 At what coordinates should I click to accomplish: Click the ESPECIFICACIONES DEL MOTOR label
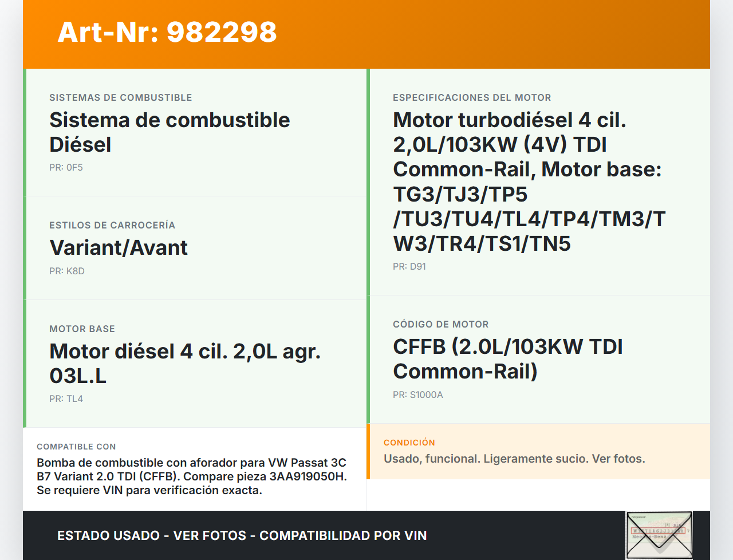(472, 98)
